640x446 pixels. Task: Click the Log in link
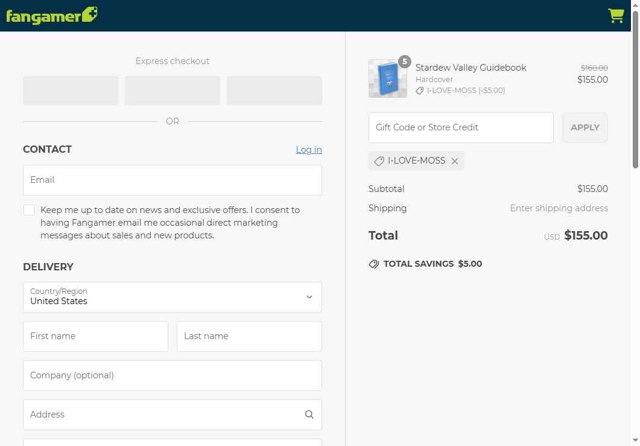pyautogui.click(x=309, y=150)
